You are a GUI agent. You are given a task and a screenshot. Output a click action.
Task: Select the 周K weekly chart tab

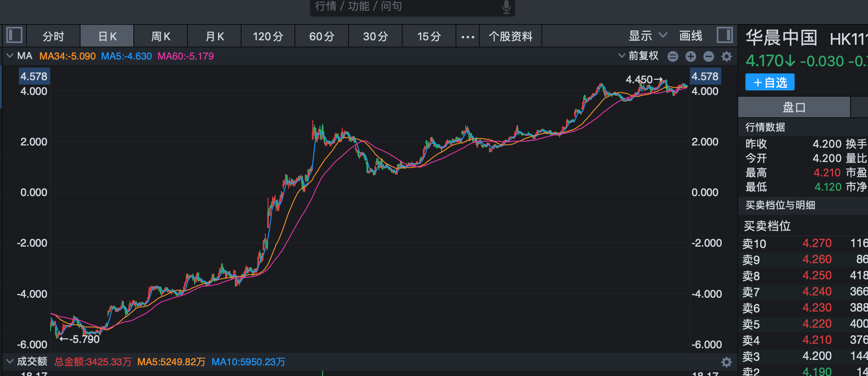[161, 36]
